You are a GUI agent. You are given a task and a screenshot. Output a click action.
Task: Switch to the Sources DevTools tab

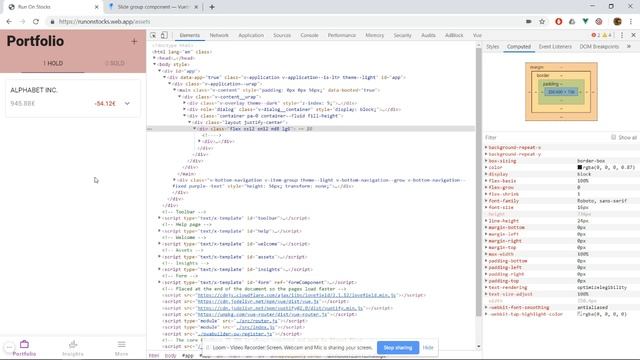pos(282,36)
